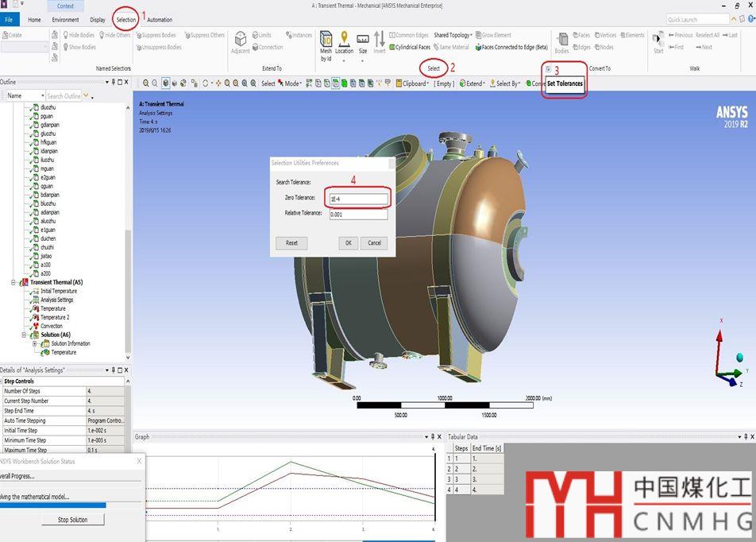Click the Stop Solution button
The image size is (756, 542).
pyautogui.click(x=73, y=520)
